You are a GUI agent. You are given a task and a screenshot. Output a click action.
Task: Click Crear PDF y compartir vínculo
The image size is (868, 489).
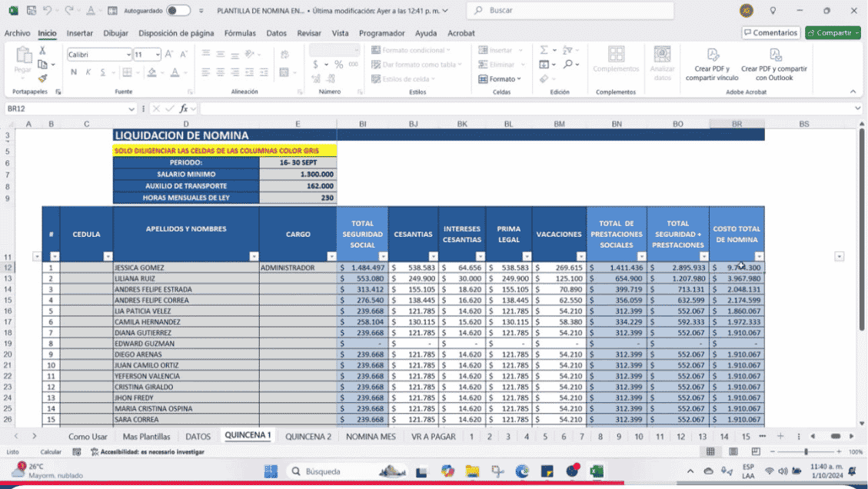[x=713, y=65]
